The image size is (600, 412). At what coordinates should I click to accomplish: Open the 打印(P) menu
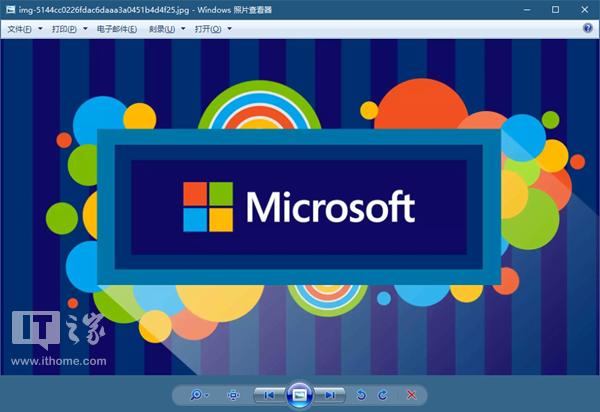(64, 29)
